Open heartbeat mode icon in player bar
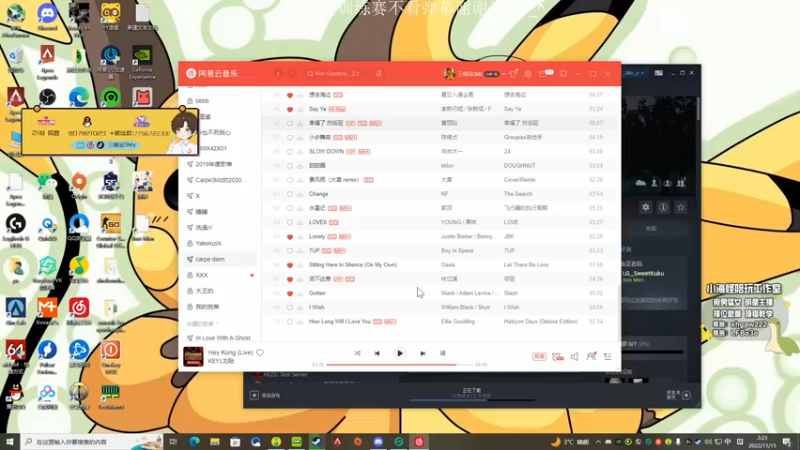 click(x=558, y=357)
